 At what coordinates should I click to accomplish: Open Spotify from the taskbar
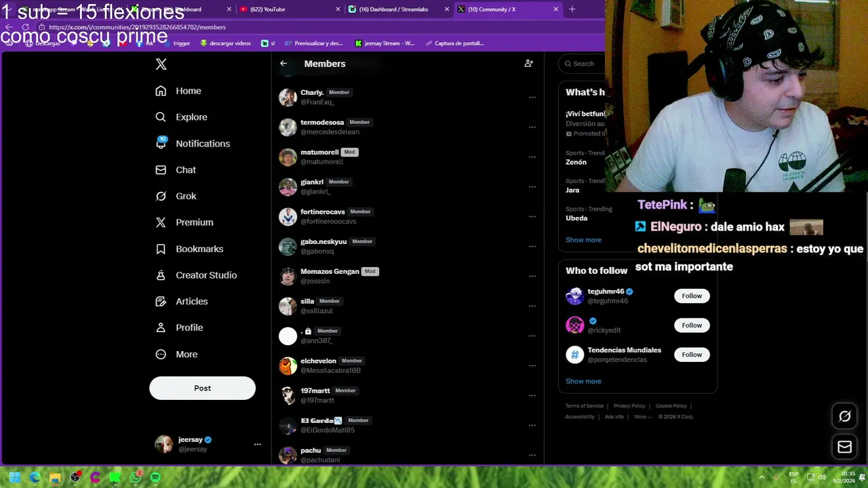pos(155,478)
